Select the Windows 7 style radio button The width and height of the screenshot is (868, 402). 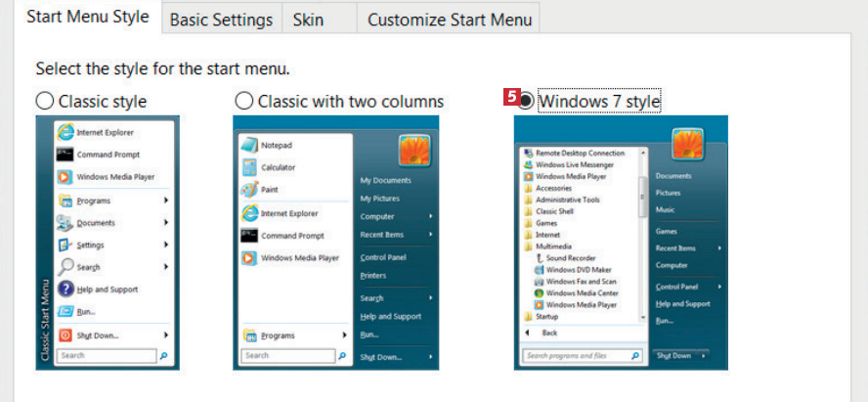coord(526,101)
